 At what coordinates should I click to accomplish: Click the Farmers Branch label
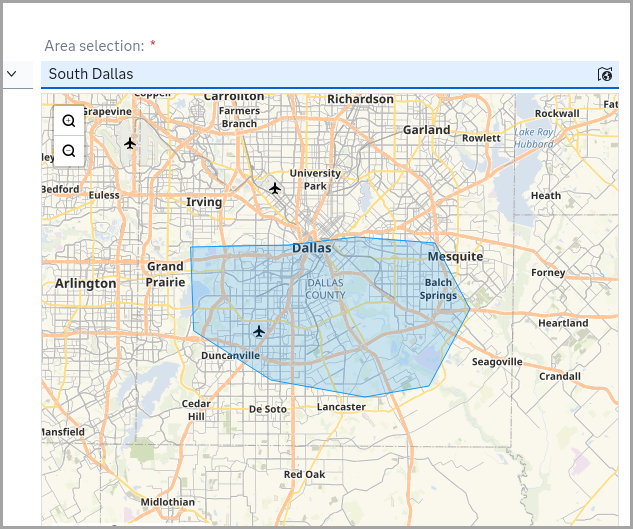(x=239, y=117)
